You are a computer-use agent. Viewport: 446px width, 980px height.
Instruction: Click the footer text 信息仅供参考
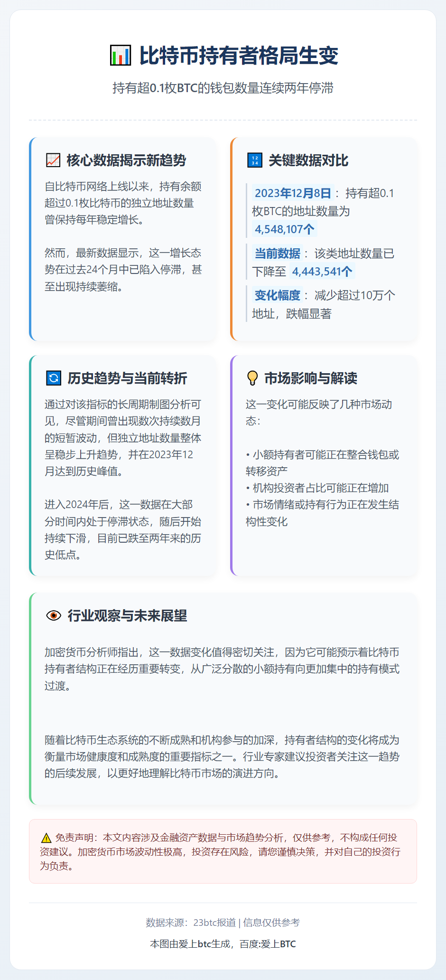coord(271,923)
